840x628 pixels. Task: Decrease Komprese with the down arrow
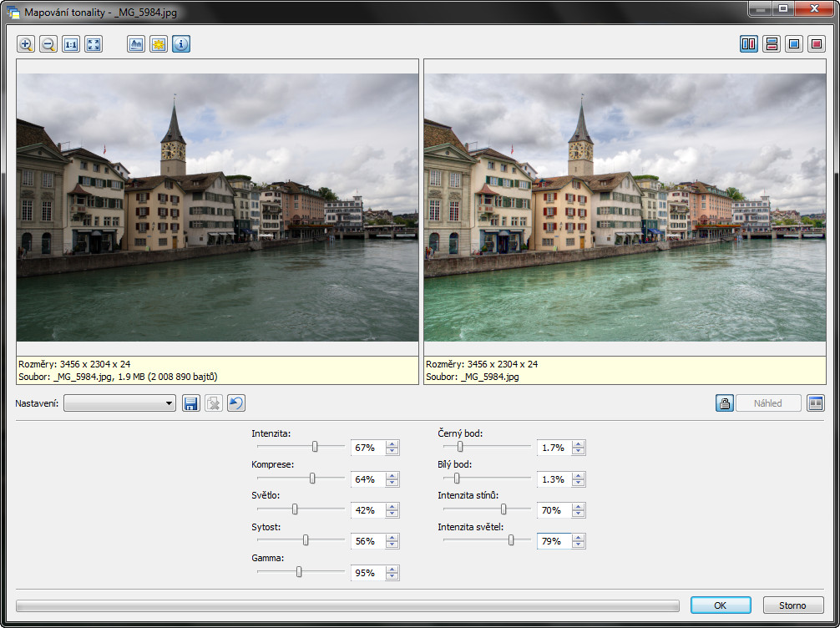tap(392, 483)
